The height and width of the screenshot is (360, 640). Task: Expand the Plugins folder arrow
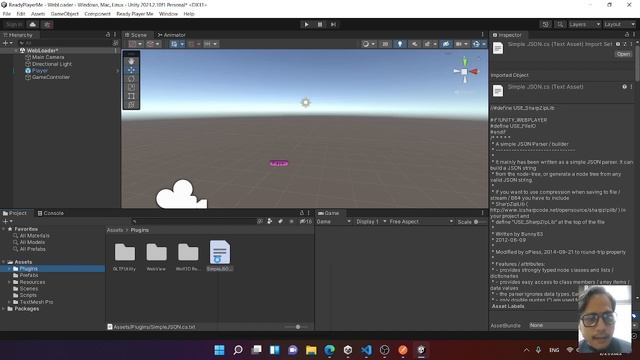coord(9,269)
